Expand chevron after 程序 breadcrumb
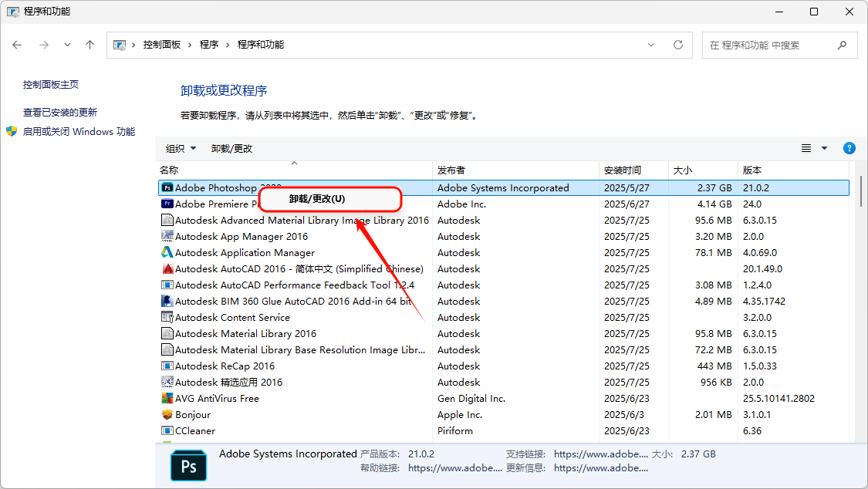 (228, 45)
